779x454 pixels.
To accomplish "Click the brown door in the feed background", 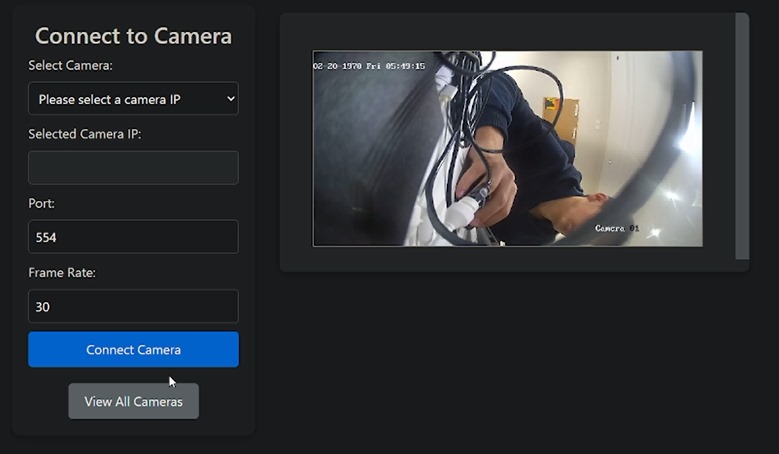I will [560, 118].
